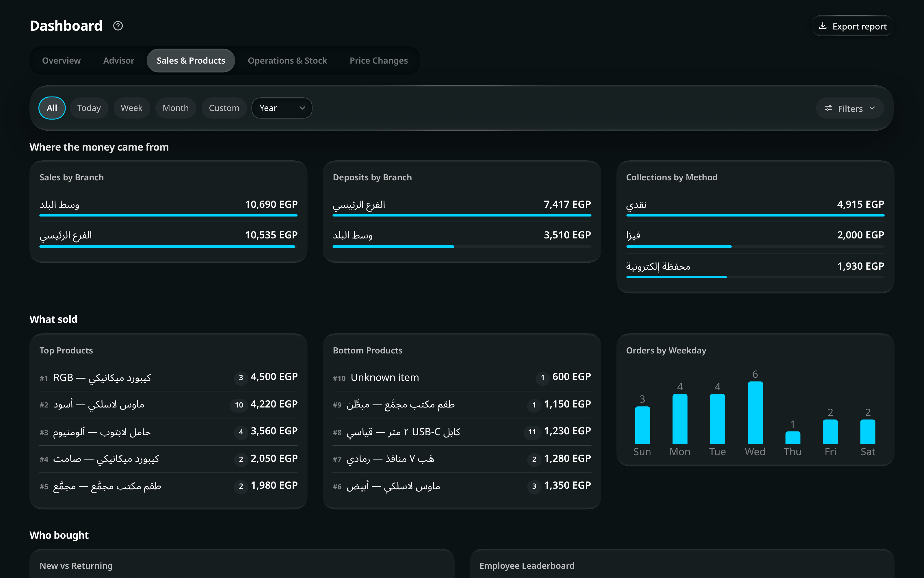Viewport: 924px width, 578px height.
Task: Click the New vs Returning heading
Action: tap(76, 566)
